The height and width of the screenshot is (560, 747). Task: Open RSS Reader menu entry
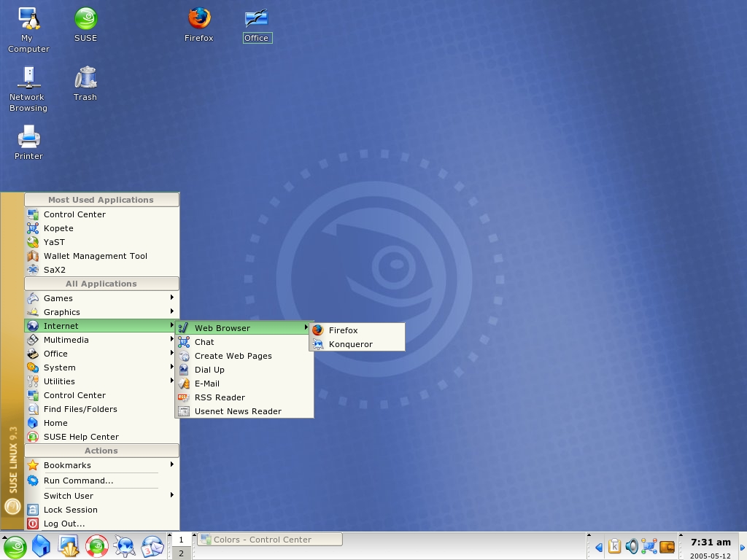click(244, 397)
